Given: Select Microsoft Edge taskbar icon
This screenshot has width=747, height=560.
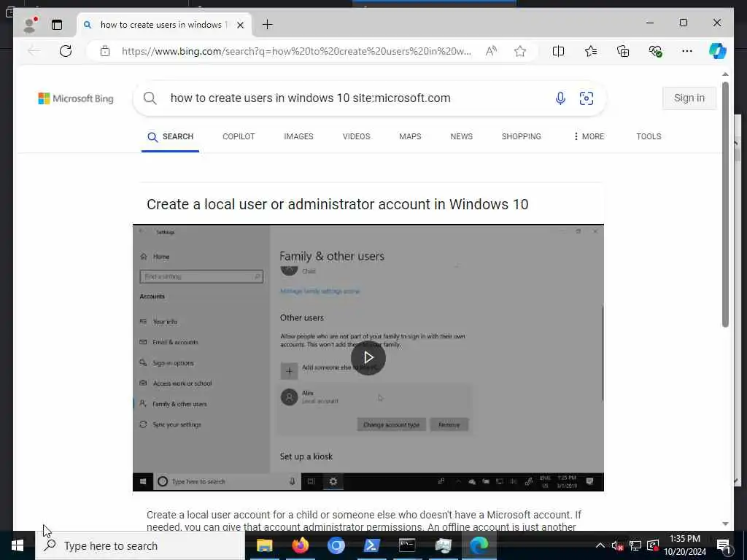Looking at the screenshot, I should click(x=479, y=545).
